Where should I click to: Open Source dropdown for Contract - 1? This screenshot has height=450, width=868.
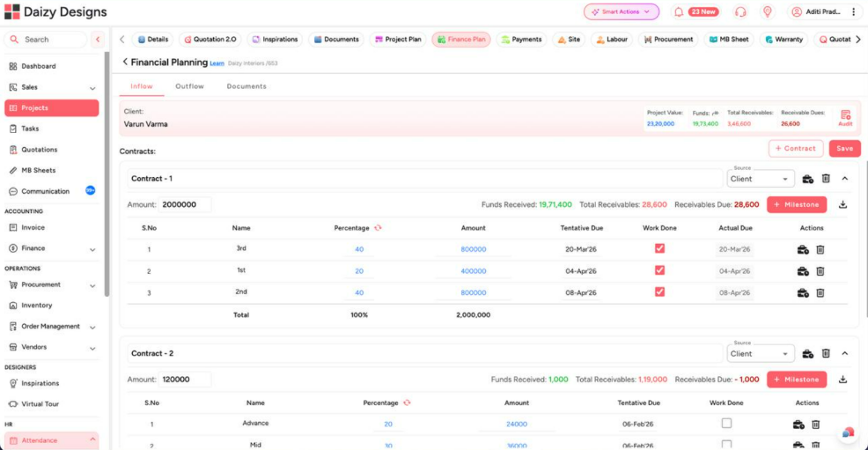pyautogui.click(x=760, y=179)
